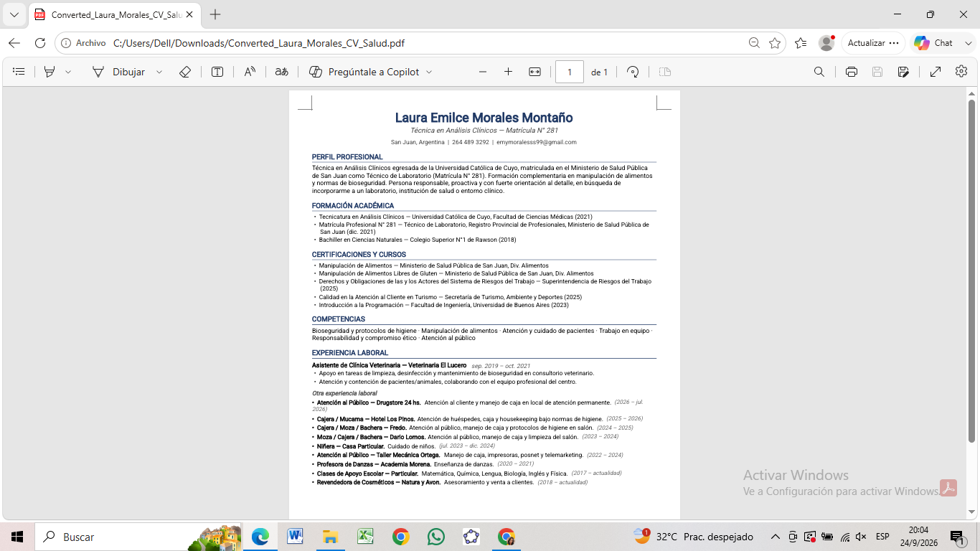Open the Dibujar pen options dropdown
Image resolution: width=980 pixels, height=551 pixels.
pyautogui.click(x=159, y=72)
